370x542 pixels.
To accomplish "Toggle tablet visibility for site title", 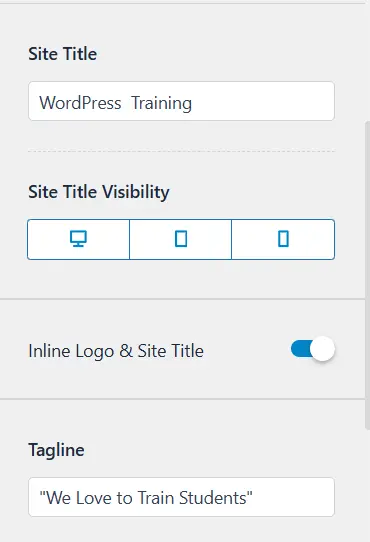I will (181, 239).
